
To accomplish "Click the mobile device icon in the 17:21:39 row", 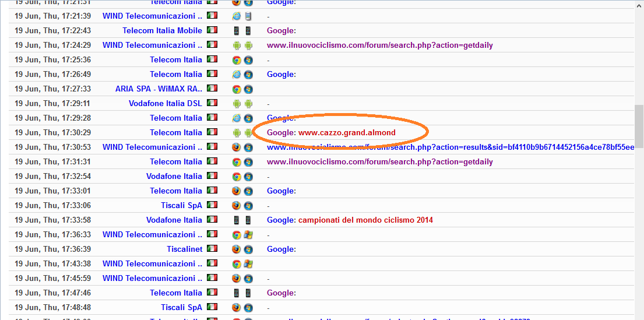I will (248, 16).
